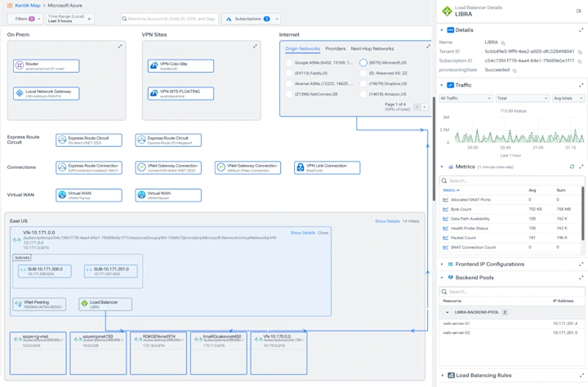Screen dimensions: 588x387
Task: Click the account and CIDR search field
Action: pyautogui.click(x=170, y=19)
